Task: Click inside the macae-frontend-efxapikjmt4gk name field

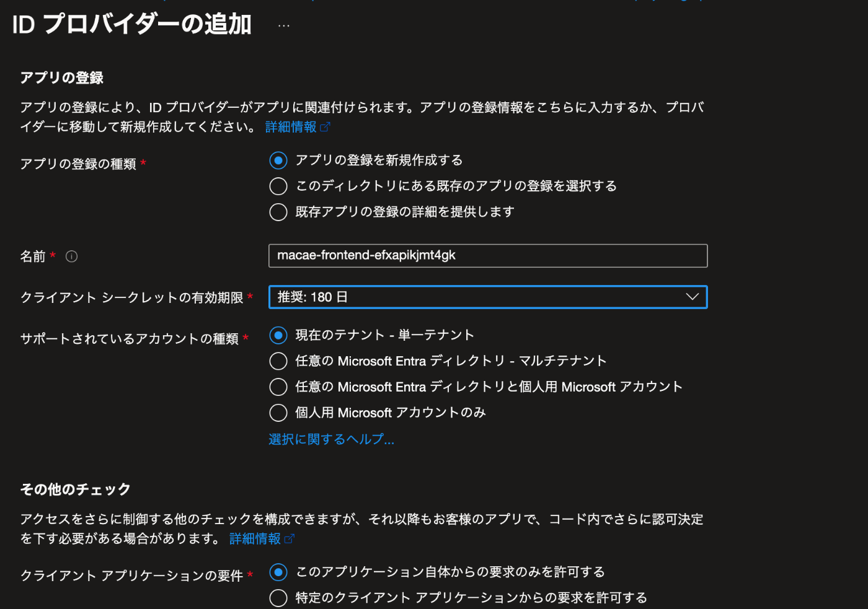Action: click(488, 255)
